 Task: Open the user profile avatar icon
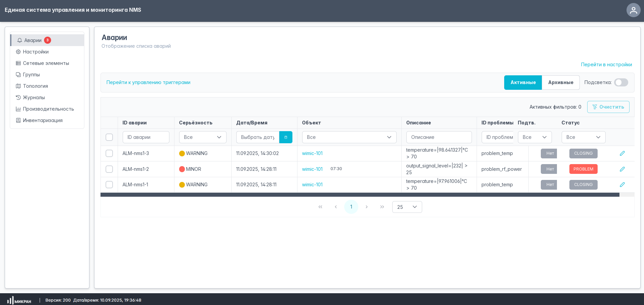point(633,10)
